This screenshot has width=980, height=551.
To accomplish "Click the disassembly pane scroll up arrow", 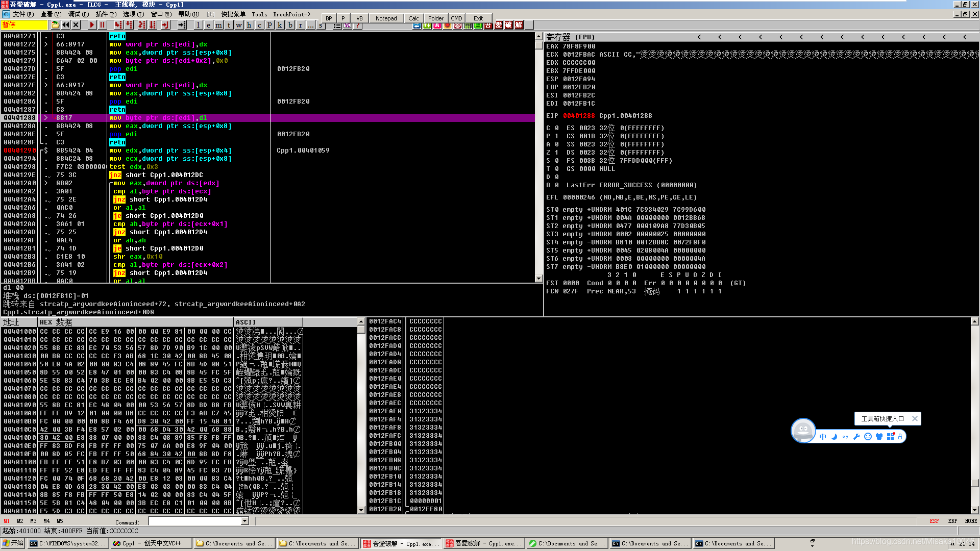I will click(538, 36).
